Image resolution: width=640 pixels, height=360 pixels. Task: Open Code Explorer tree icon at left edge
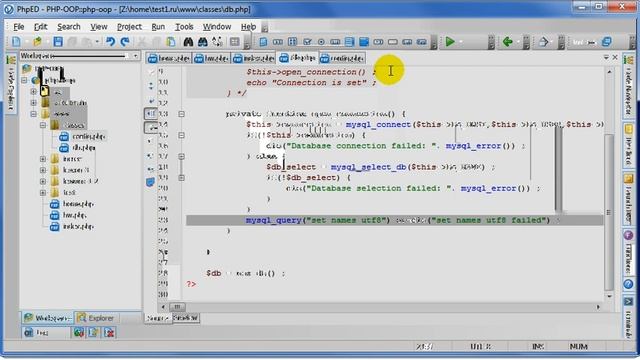point(11,60)
